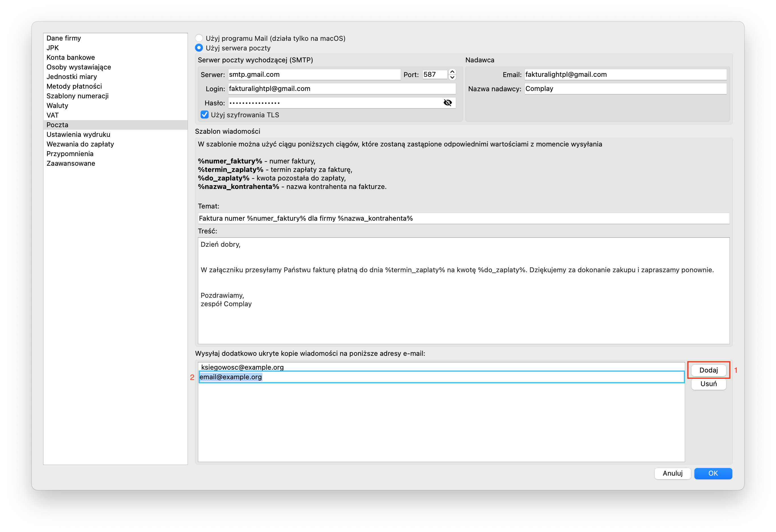
Task: Select Poczta in the sidebar list
Action: coord(115,125)
